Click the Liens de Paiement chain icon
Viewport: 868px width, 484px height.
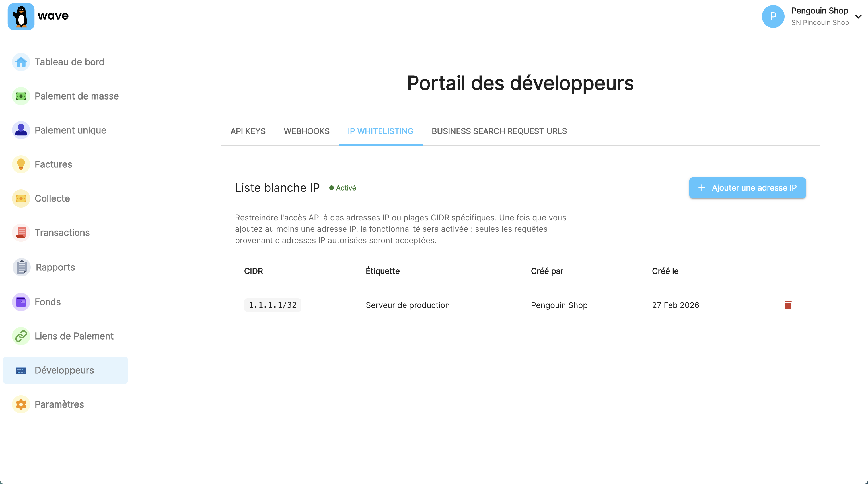click(21, 336)
